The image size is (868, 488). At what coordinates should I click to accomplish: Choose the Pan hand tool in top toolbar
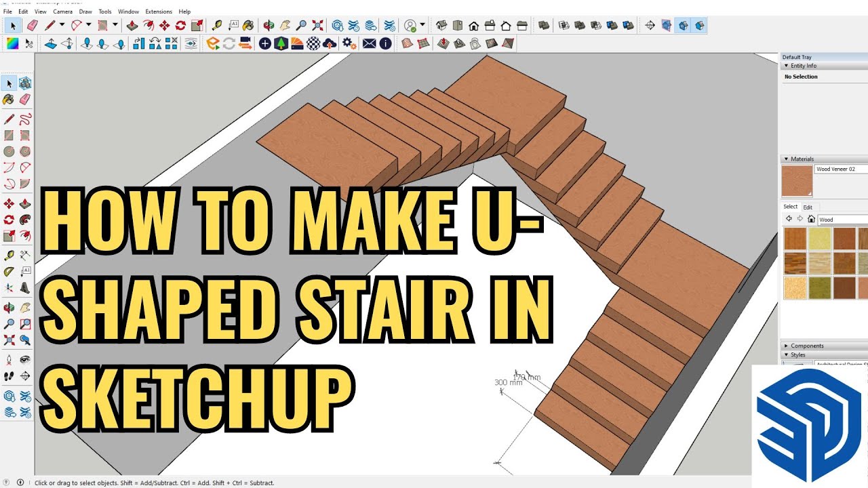click(x=285, y=26)
